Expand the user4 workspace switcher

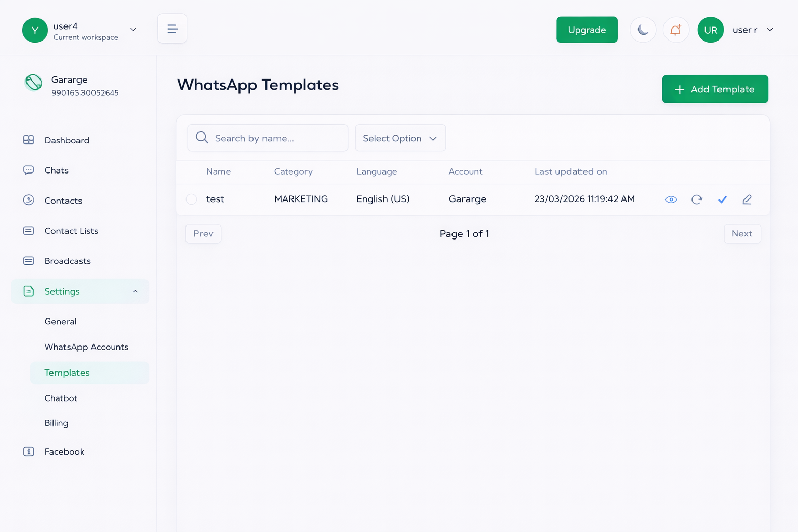tap(133, 30)
